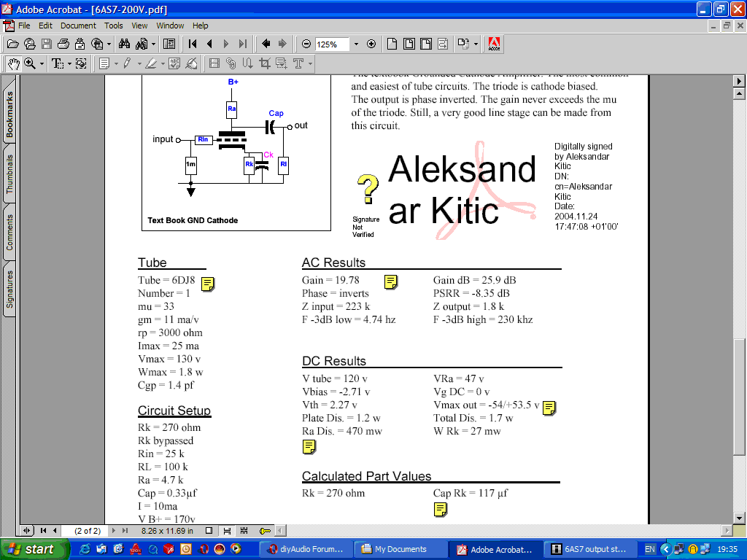Image resolution: width=747 pixels, height=560 pixels.
Task: Go to Last Page toolbar button
Action: coord(243,44)
